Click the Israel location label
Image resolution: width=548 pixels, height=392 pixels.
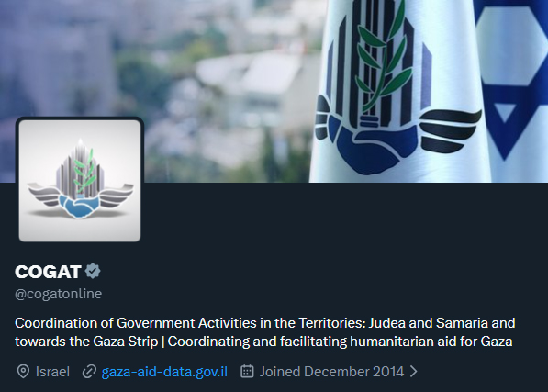[52, 372]
